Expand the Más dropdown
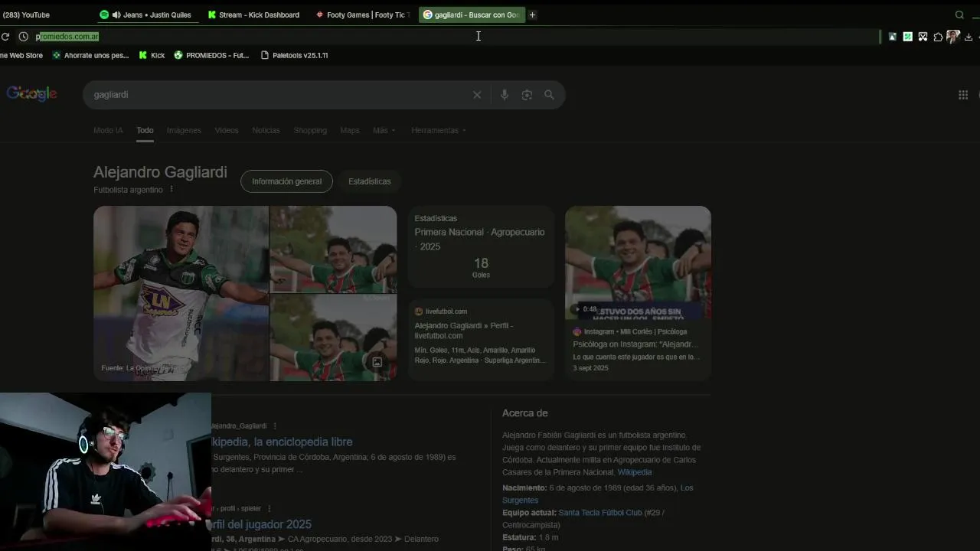Viewport: 980px width, 551px height. point(384,130)
